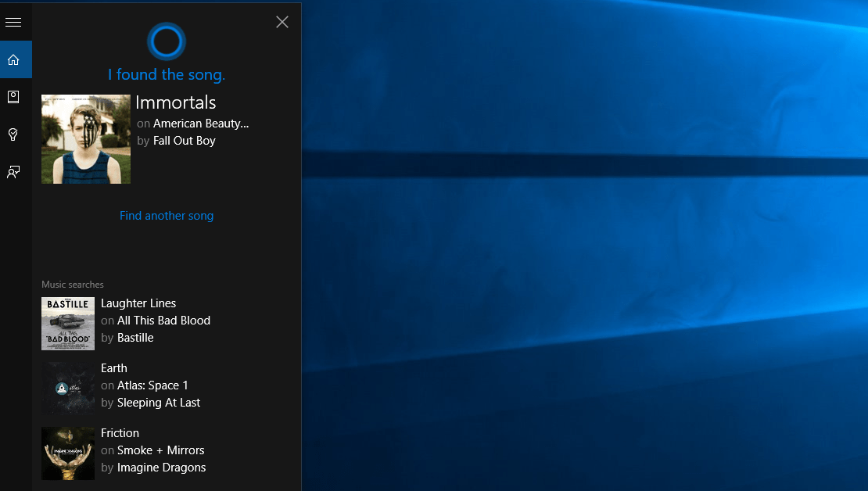Viewport: 868px width, 491px height.
Task: Select the Immortals song title
Action: pos(176,102)
